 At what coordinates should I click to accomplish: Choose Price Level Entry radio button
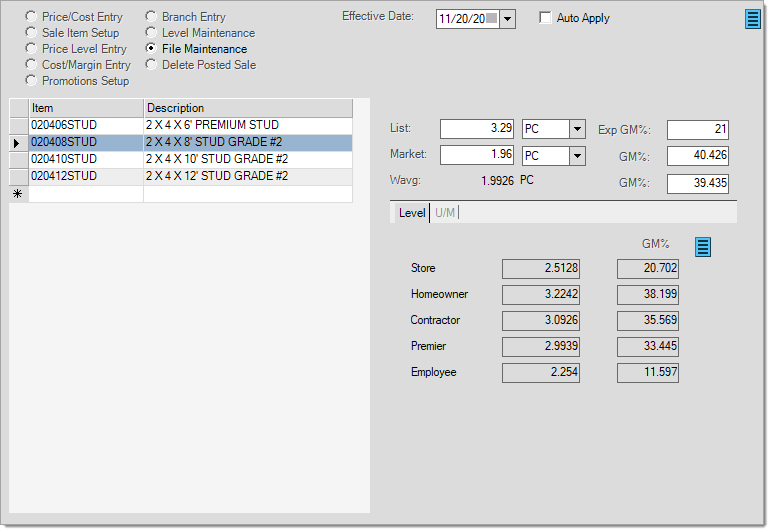click(31, 48)
